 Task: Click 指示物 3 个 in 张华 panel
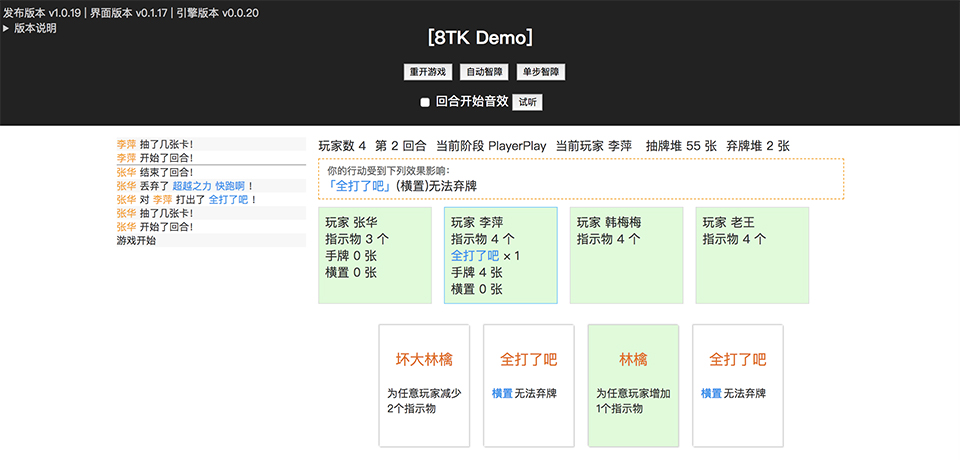pos(356,239)
